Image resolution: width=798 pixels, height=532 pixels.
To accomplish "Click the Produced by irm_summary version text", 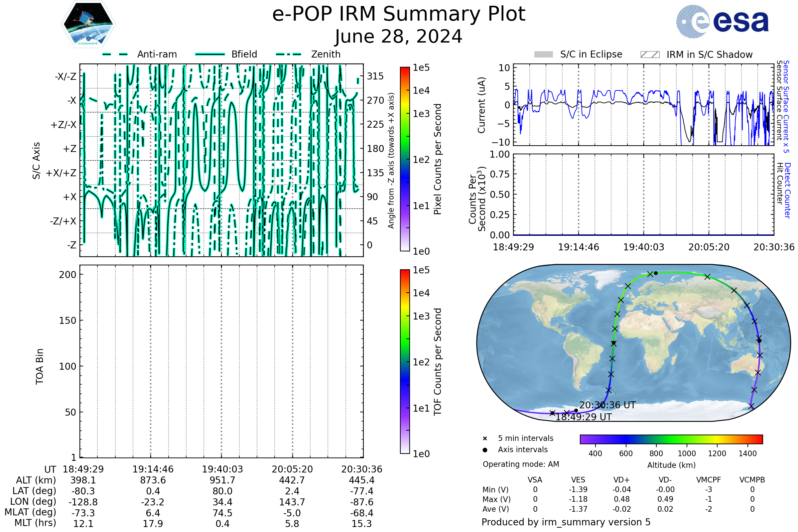I will pos(566,522).
